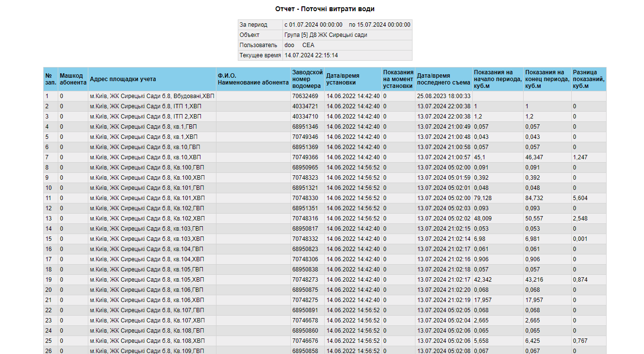Click the 'Показания на момент установки' header
The width and height of the screenshot is (644, 354).
(x=398, y=79)
